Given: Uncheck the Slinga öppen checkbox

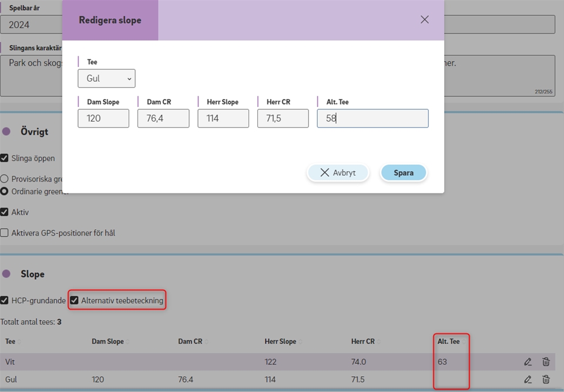Looking at the screenshot, I should 5,158.
